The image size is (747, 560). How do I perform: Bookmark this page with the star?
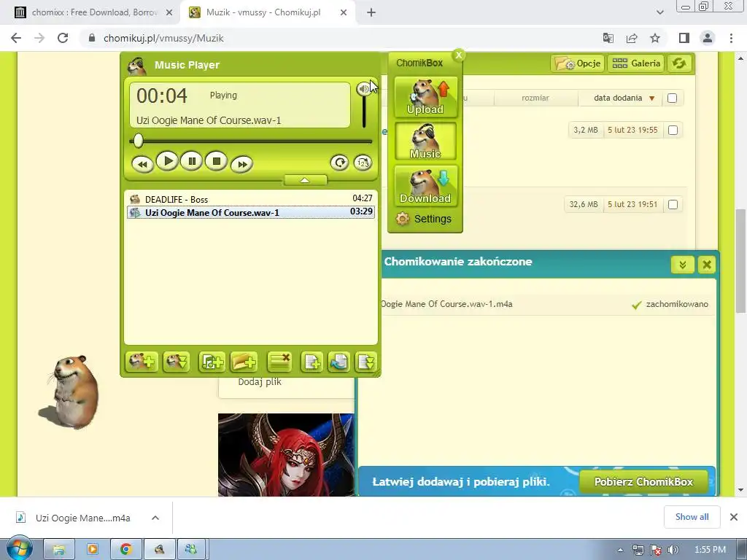(x=655, y=38)
